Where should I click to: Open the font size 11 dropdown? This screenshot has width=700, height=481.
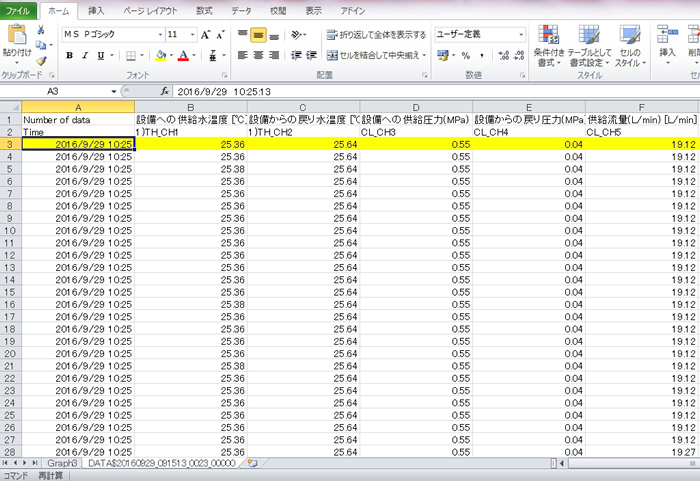click(x=192, y=34)
